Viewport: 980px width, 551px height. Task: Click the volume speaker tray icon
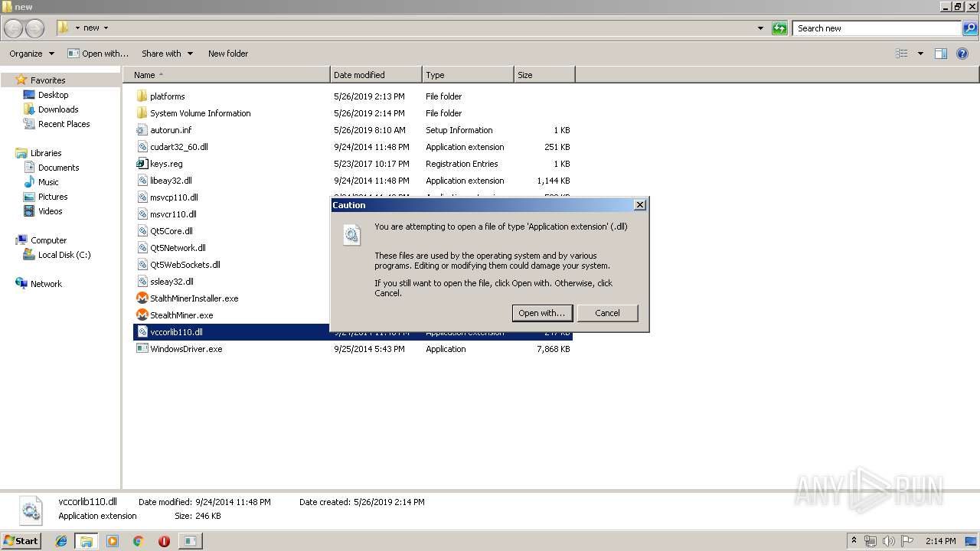[x=889, y=541]
